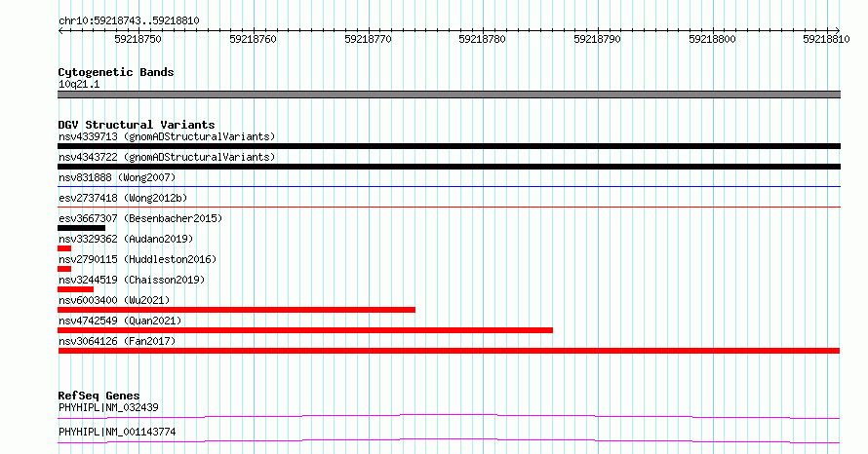Click the red bar for nsv4742549
Image resolution: width=868 pixels, height=454 pixels.
click(x=305, y=330)
